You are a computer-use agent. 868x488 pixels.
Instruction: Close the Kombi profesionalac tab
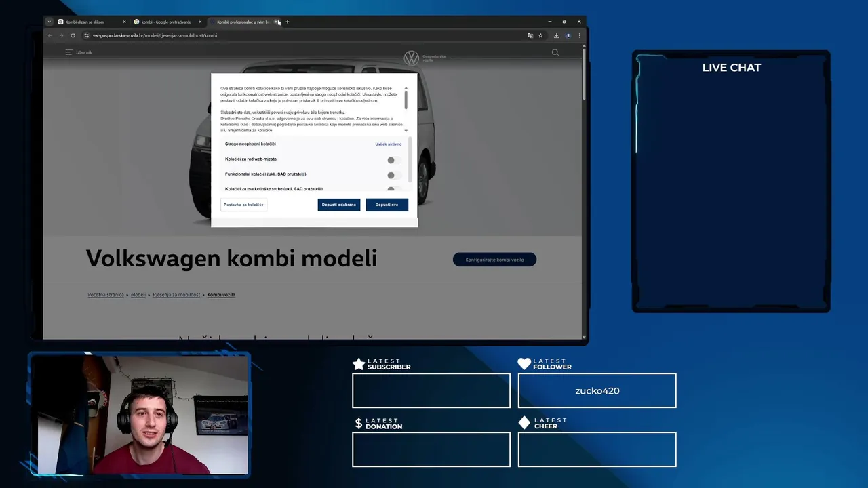point(277,22)
